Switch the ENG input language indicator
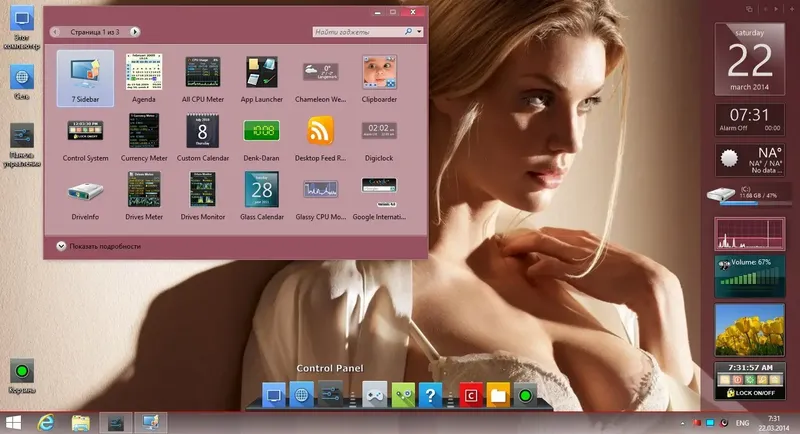This screenshot has width=800, height=434. click(x=742, y=423)
